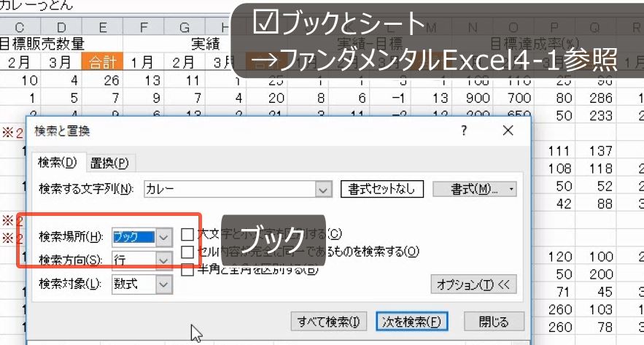This screenshot has width=644, height=345.
Task: Expand the 検索する文字列 history dropdown arrow
Action: click(x=324, y=190)
